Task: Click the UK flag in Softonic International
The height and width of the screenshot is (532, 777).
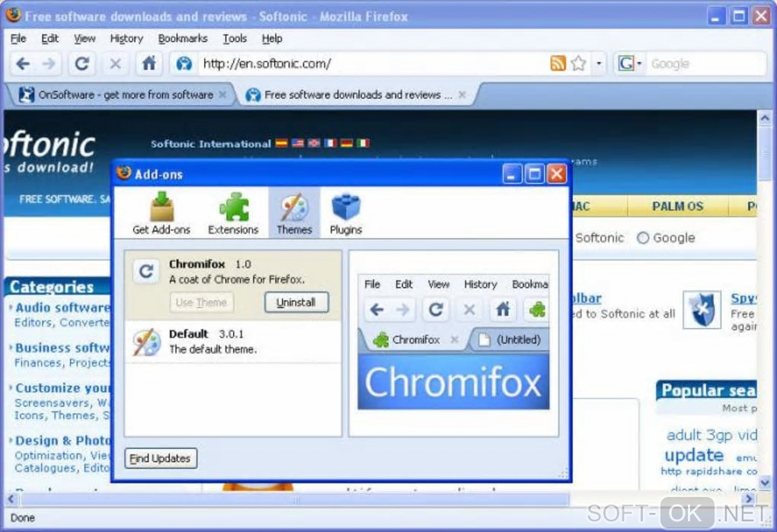Action: coord(314,143)
